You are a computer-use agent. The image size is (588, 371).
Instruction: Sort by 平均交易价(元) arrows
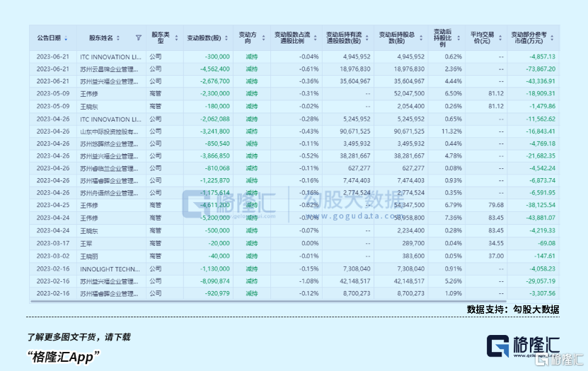[500, 38]
